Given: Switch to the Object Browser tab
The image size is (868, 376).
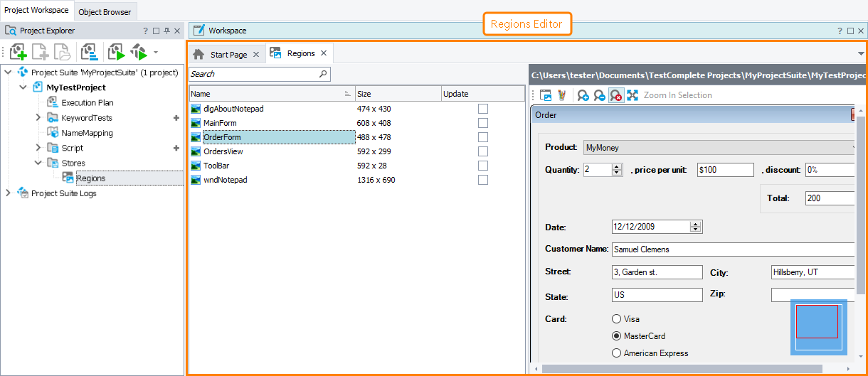Looking at the screenshot, I should click(x=105, y=12).
